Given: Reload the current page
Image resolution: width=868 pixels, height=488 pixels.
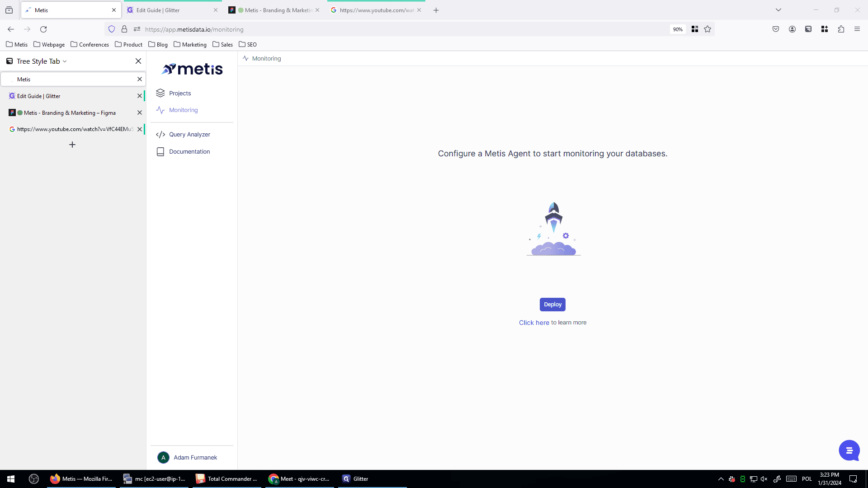Looking at the screenshot, I should [x=43, y=29].
